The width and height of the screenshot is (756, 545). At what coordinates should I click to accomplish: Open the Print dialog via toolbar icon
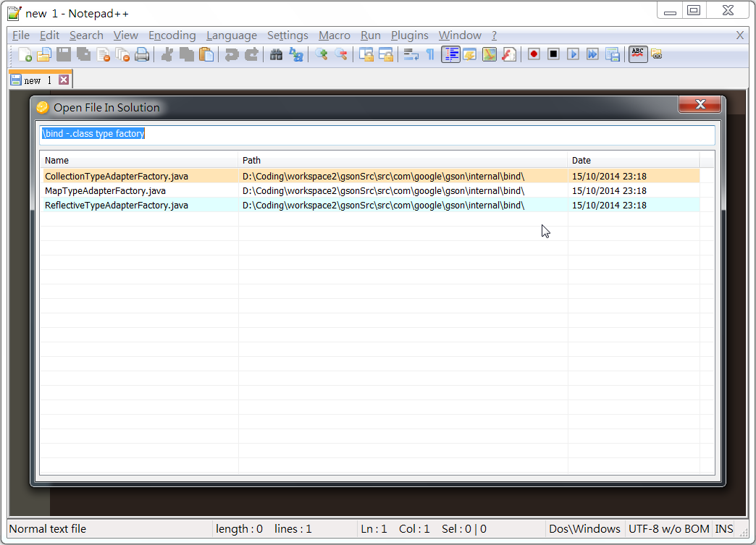click(x=142, y=54)
